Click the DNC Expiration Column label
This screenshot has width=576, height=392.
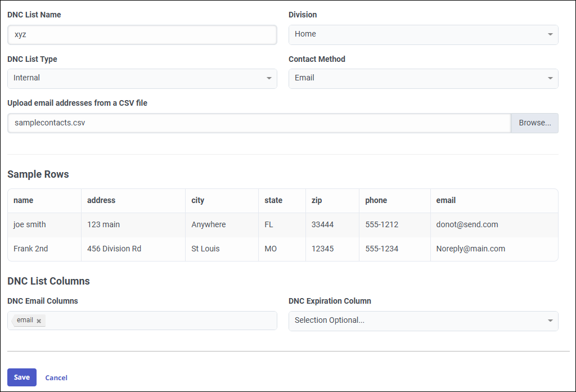pyautogui.click(x=330, y=301)
